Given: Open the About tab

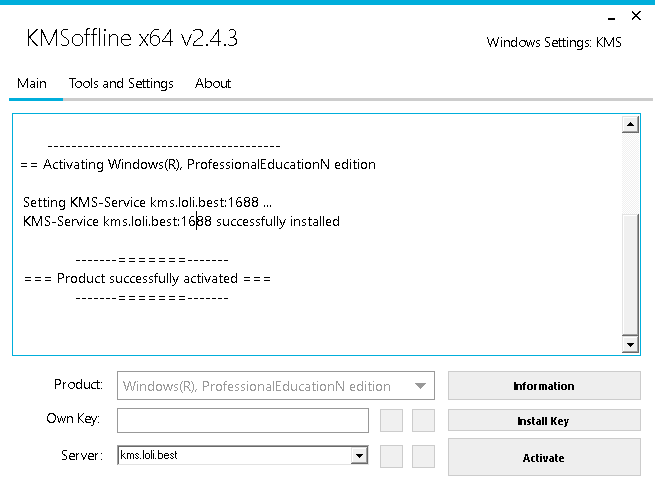Looking at the screenshot, I should [213, 84].
